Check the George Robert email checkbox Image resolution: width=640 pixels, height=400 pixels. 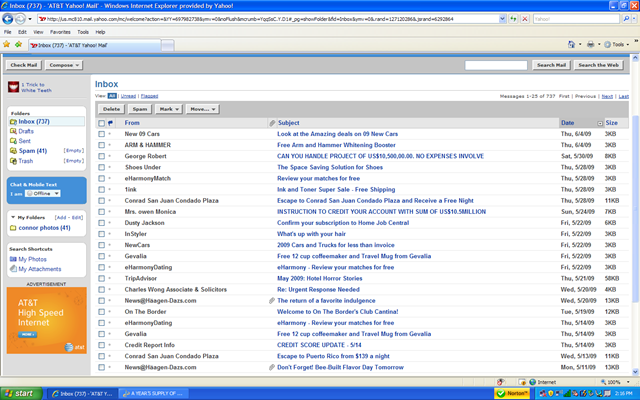click(x=101, y=156)
